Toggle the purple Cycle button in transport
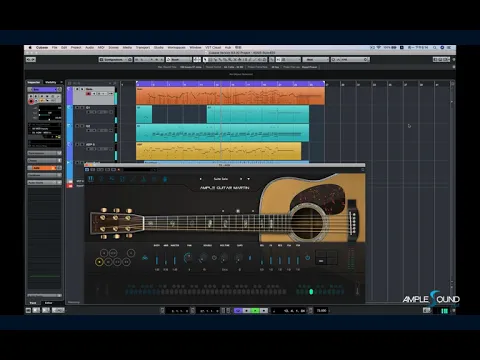 (x=238, y=311)
